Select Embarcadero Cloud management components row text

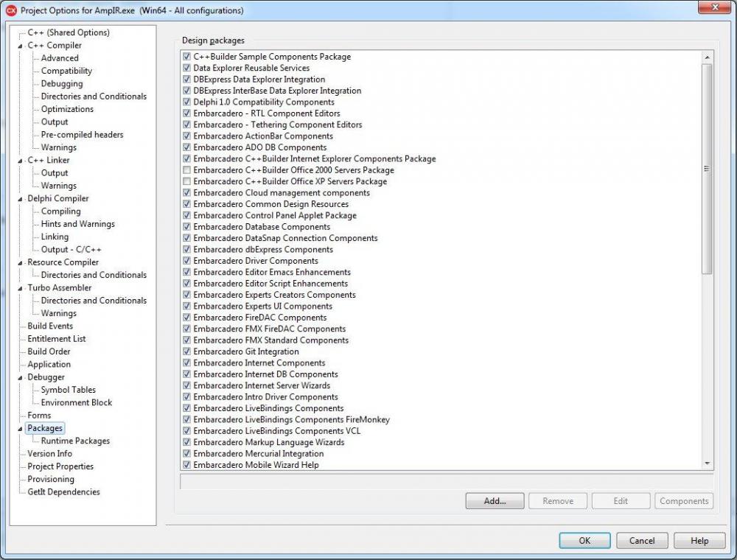coord(282,192)
